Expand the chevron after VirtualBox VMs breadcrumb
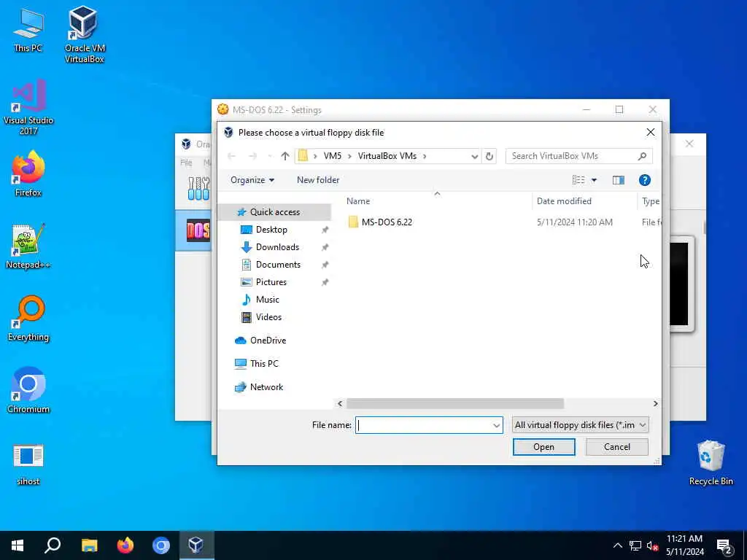 [x=425, y=156]
